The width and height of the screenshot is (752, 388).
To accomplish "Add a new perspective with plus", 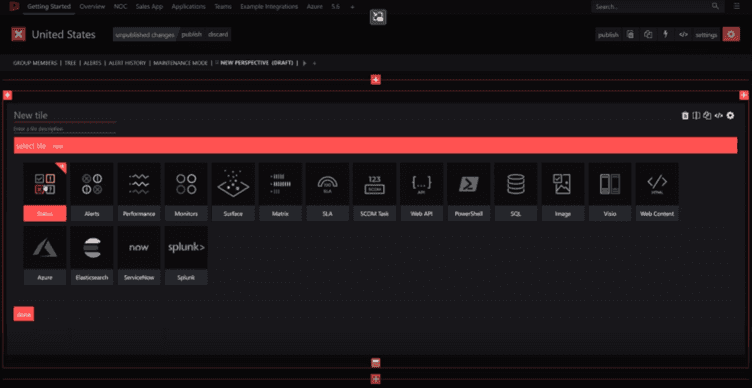I will tap(315, 63).
